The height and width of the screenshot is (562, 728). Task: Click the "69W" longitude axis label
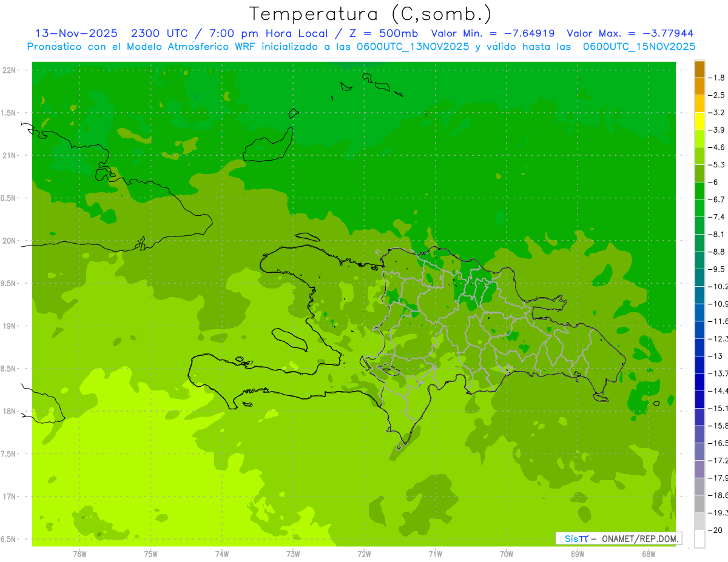[578, 554]
